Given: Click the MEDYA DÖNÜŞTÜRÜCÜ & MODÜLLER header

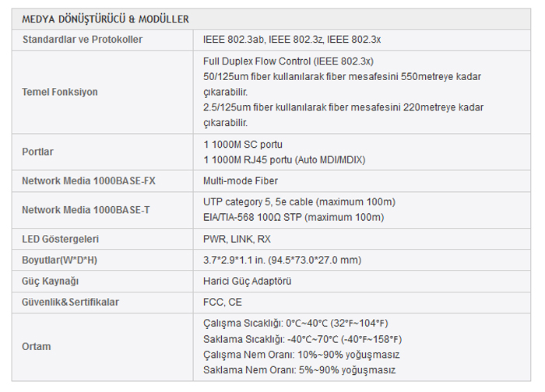Looking at the screenshot, I should pyautogui.click(x=105, y=19).
